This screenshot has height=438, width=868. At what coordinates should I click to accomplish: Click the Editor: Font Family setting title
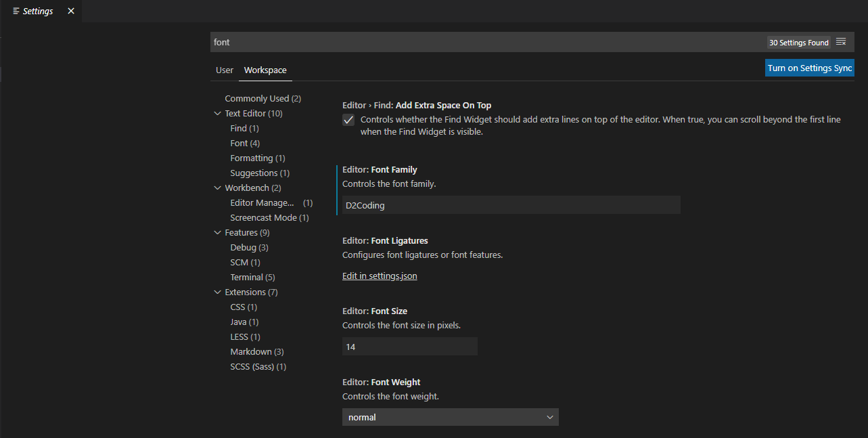click(x=380, y=169)
